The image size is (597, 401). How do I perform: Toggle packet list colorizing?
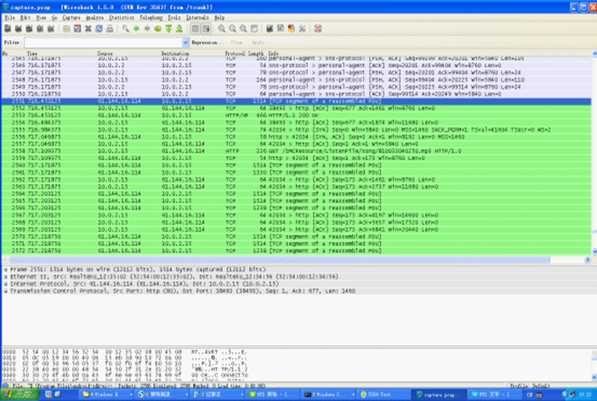click(195, 29)
